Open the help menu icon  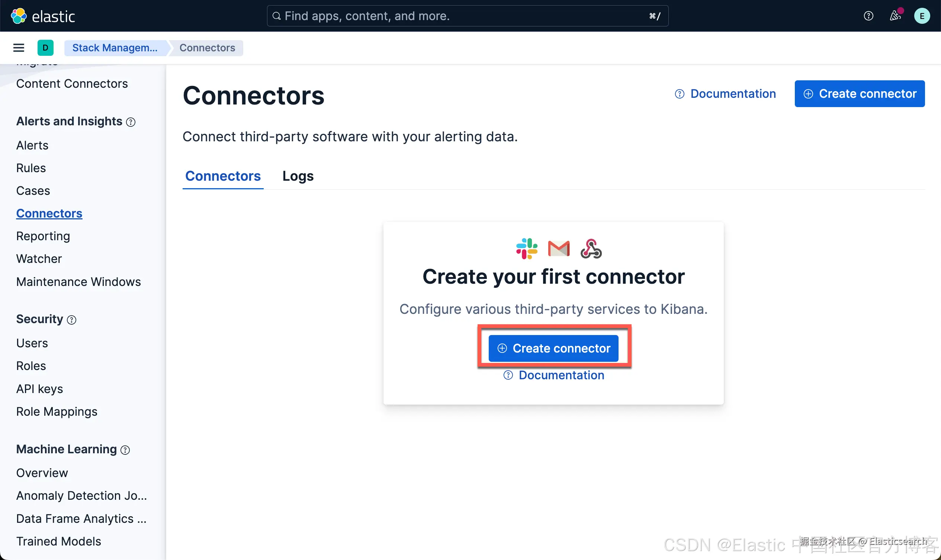(868, 16)
